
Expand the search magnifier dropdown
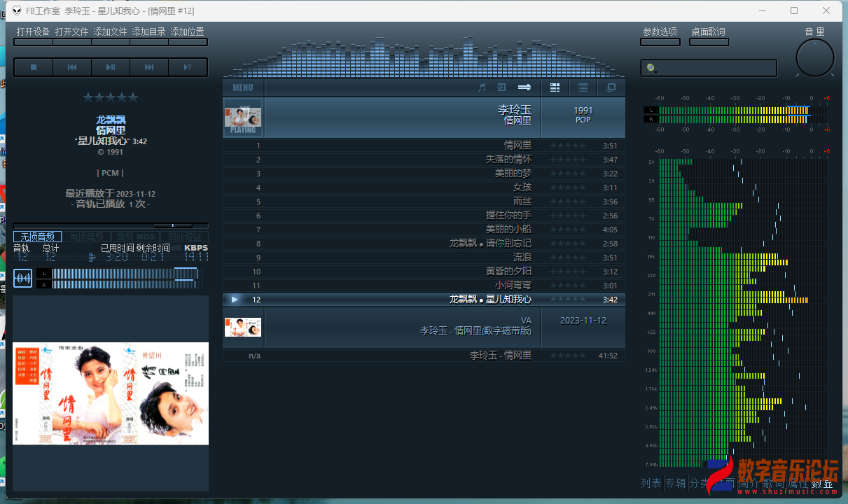(652, 68)
